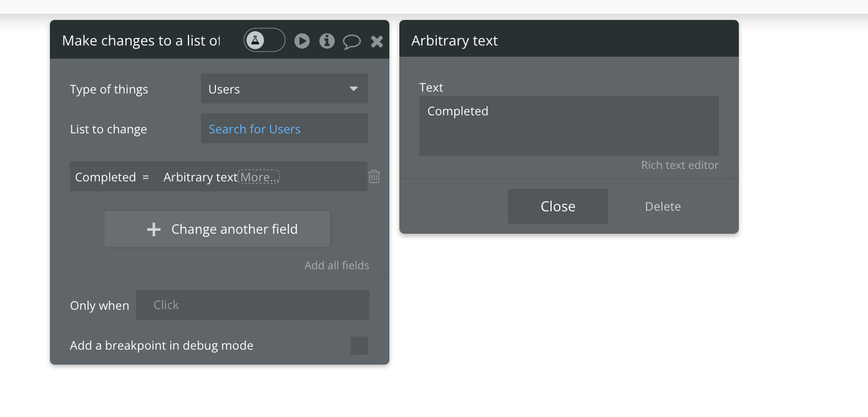The image size is (868, 417).
Task: Toggle the experimental flask switch
Action: coord(265,41)
